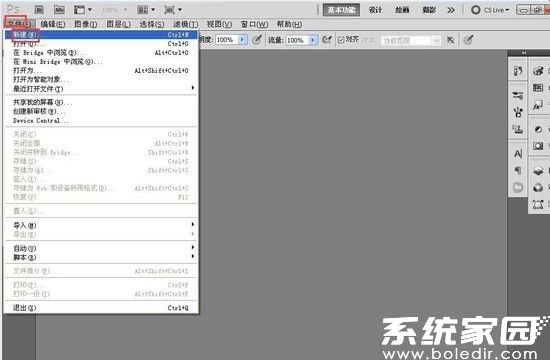
Task: Open the Character panel icon
Action: (518, 154)
